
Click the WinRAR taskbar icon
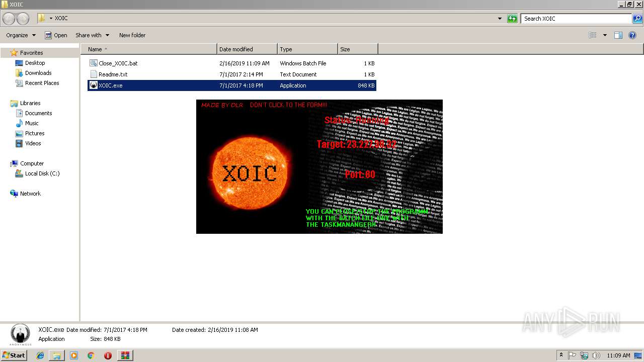coord(125,355)
